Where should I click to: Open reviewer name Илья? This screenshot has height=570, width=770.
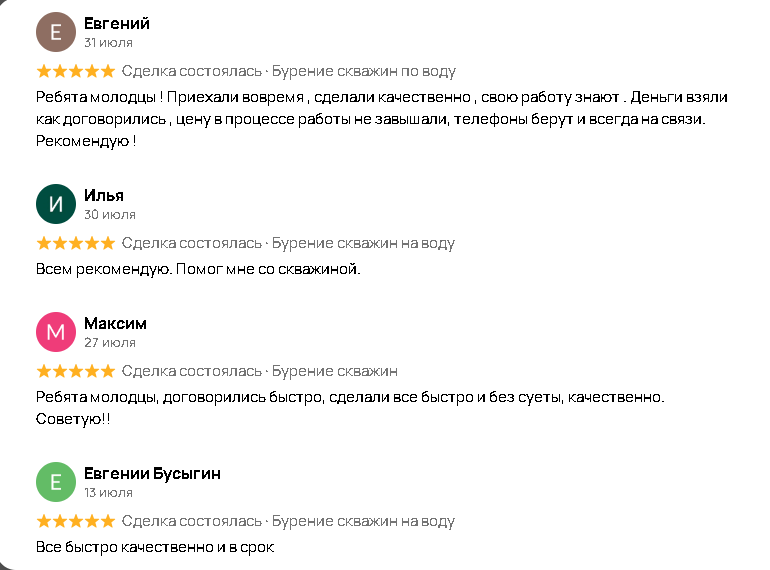click(104, 195)
